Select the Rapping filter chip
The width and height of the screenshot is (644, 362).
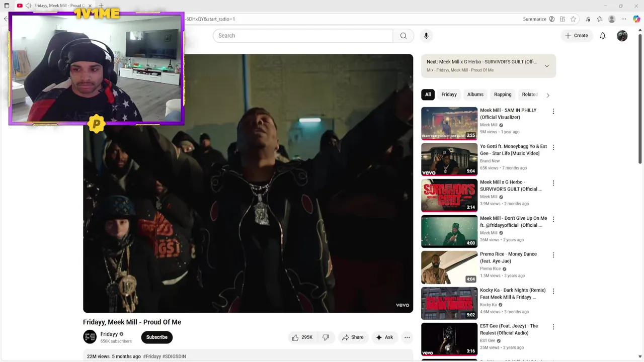[503, 95]
